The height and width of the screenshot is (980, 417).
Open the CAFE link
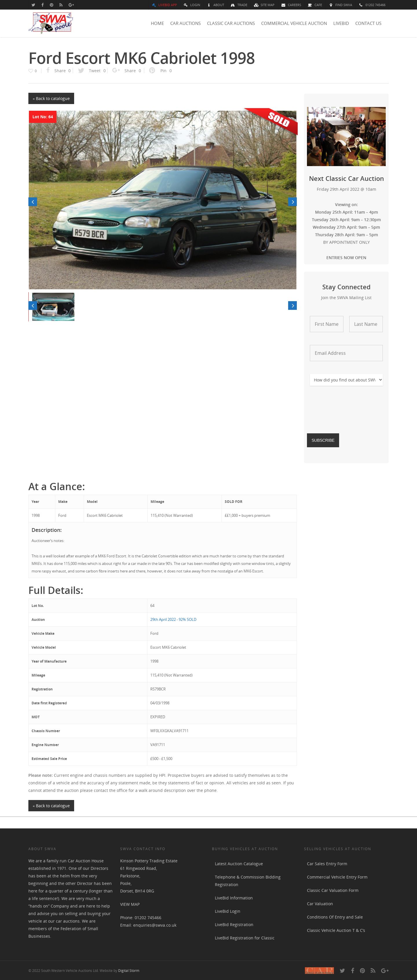pyautogui.click(x=315, y=5)
